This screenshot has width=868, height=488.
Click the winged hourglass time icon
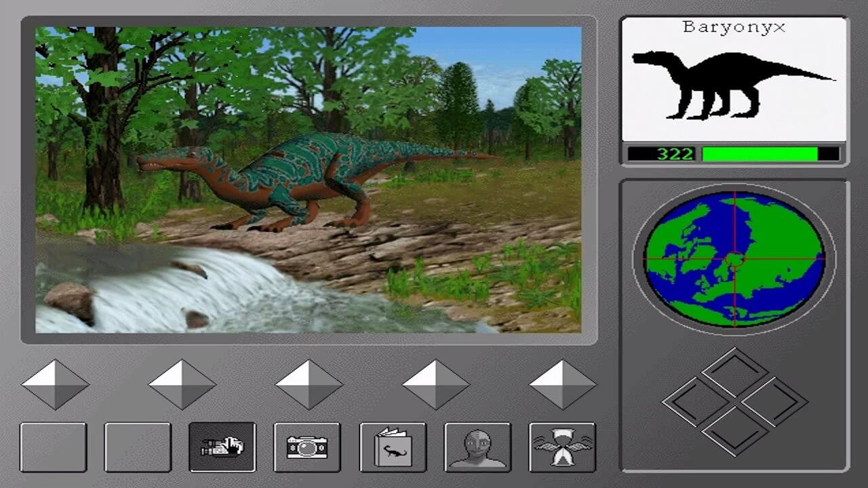562,447
